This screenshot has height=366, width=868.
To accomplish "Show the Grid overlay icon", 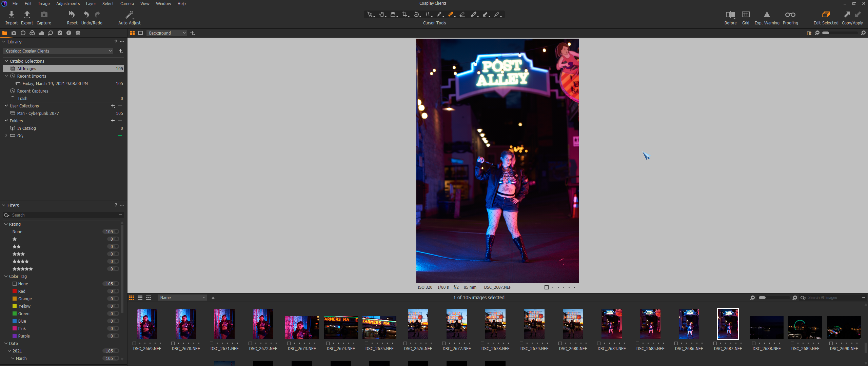I will tap(746, 15).
